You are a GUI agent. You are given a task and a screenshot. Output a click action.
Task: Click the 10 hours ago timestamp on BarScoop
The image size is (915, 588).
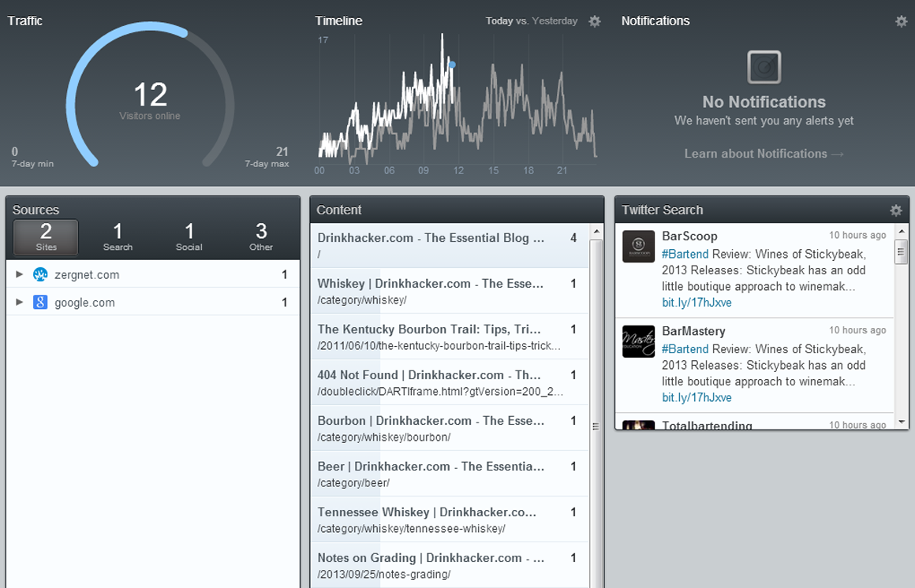[x=857, y=235]
